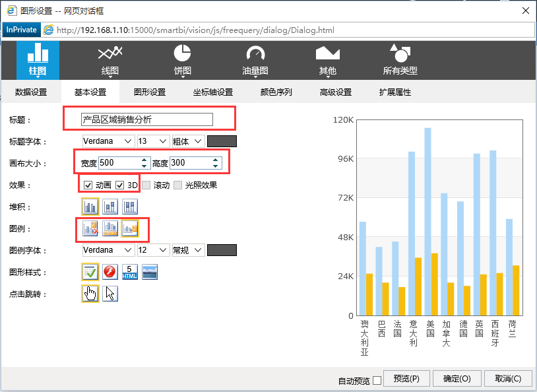Open 标题字体 size 13 dropdown
This screenshot has width=537, height=392.
click(x=153, y=141)
